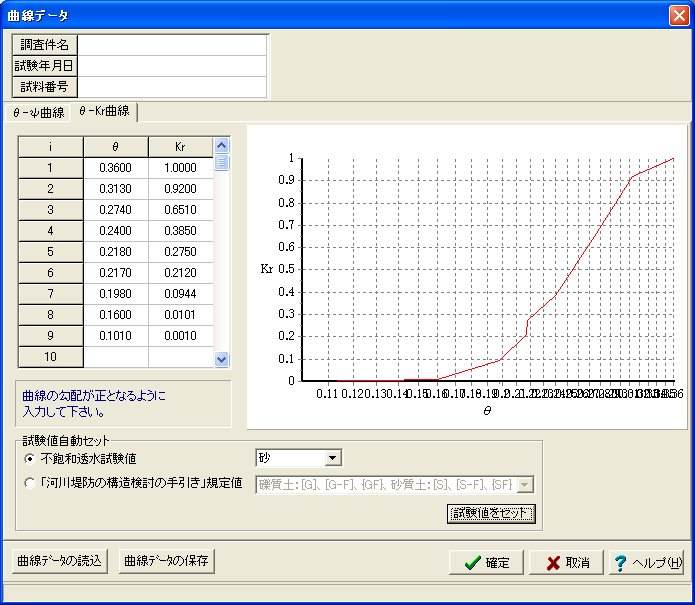Click the table scrollbar up arrow

point(221,145)
